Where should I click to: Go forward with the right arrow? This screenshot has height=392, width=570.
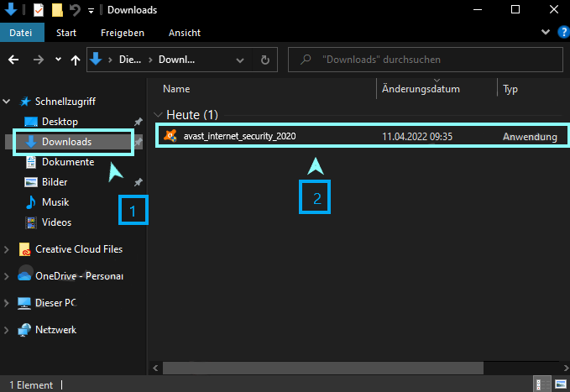pyautogui.click(x=38, y=60)
